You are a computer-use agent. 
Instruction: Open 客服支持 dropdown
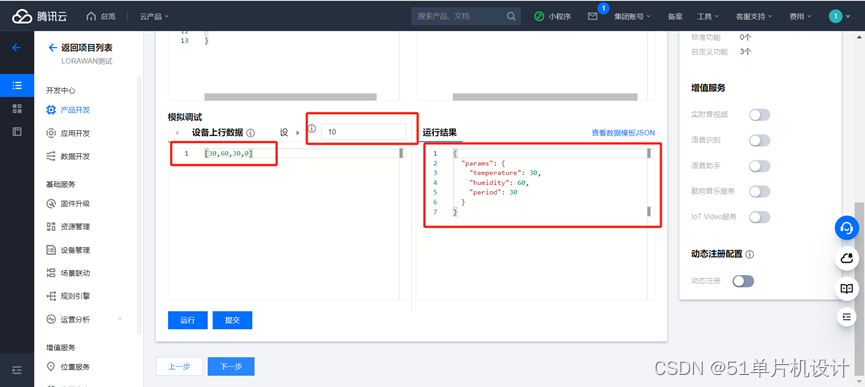tap(754, 17)
